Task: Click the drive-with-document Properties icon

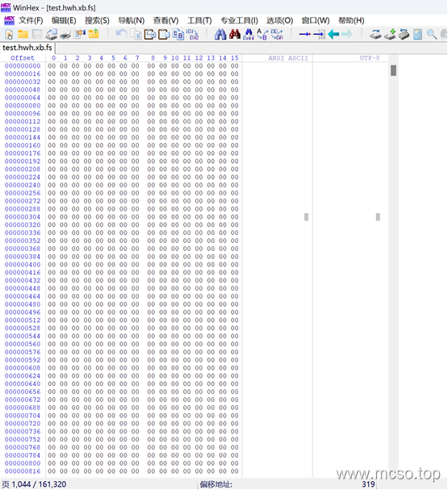Action: tap(51, 34)
